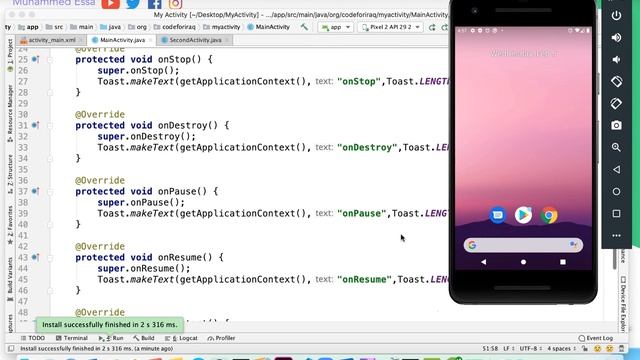Image resolution: width=640 pixels, height=360 pixels.
Task: Open the app run configuration dropdown
Action: pos(336,27)
